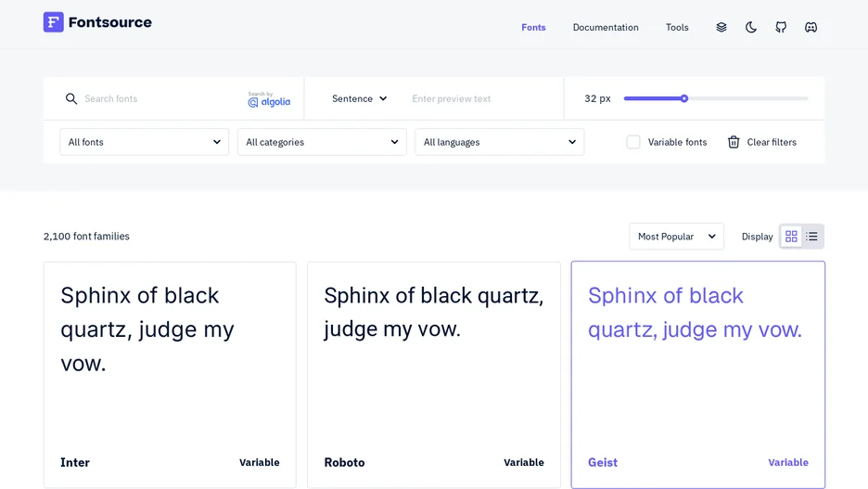Open the Sentence preview dropdown

pyautogui.click(x=359, y=98)
